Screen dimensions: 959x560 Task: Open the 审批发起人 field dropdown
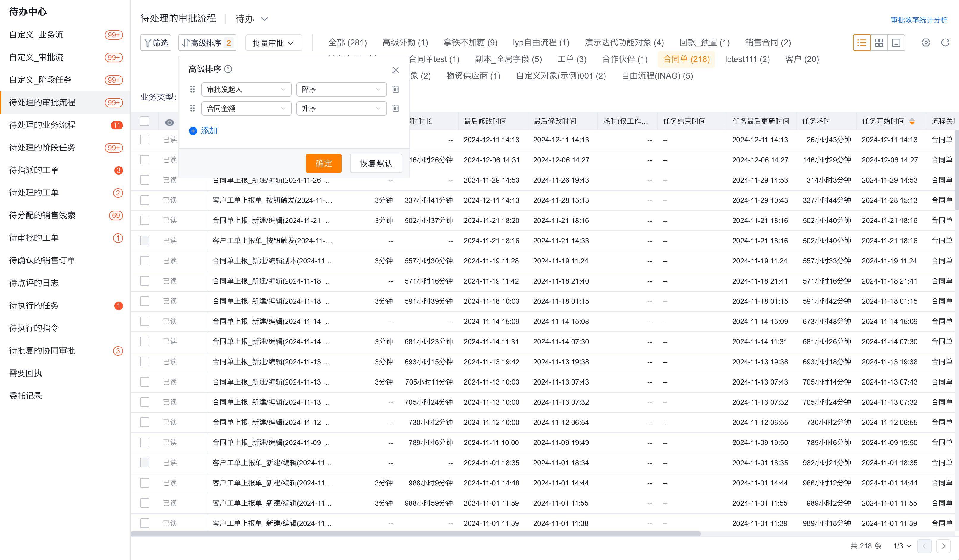coord(246,89)
